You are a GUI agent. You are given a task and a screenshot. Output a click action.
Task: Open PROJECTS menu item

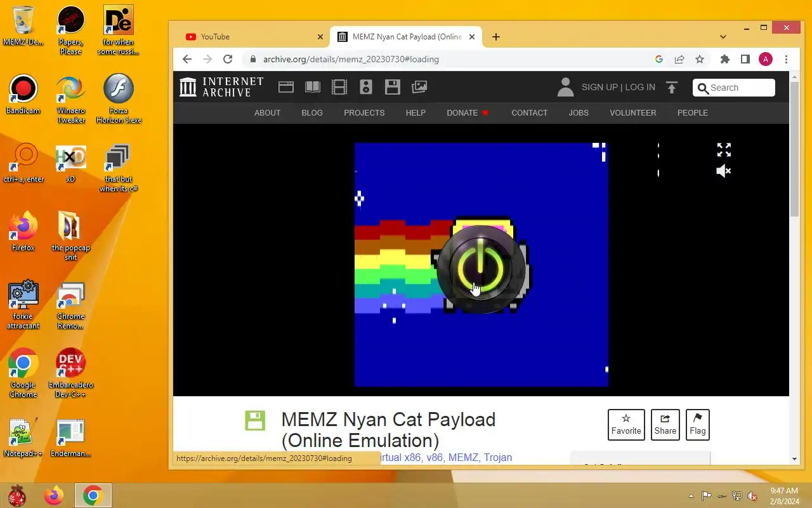coord(364,112)
